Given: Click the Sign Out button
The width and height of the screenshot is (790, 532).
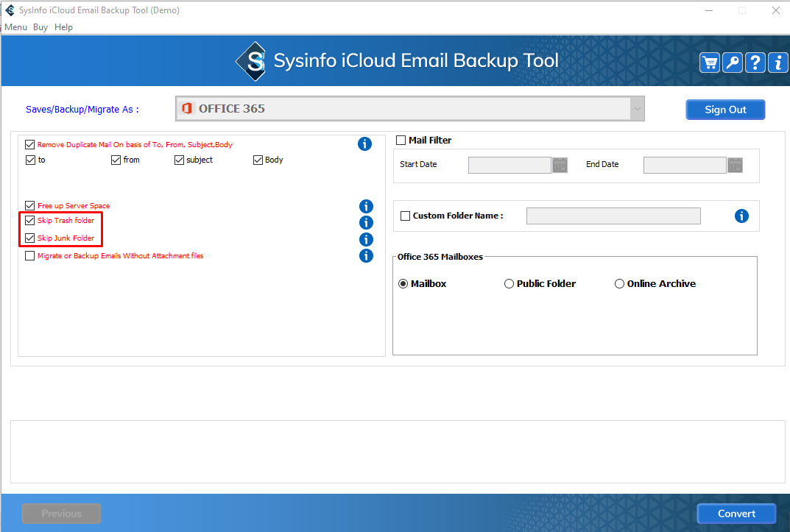Looking at the screenshot, I should click(x=725, y=110).
